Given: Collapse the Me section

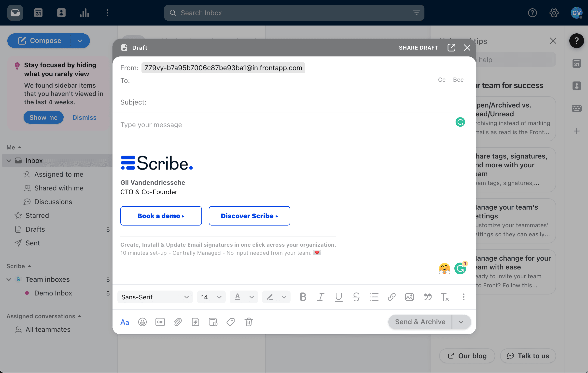Looking at the screenshot, I should (x=14, y=147).
